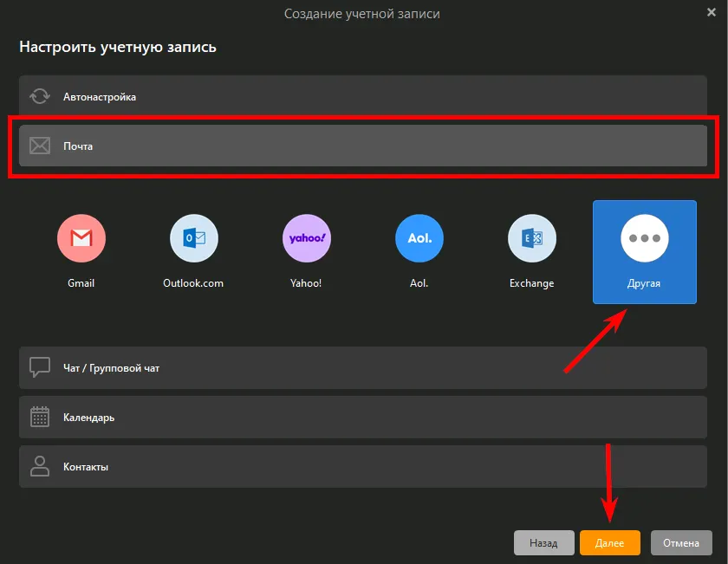The image size is (728, 564).
Task: Expand the Автонастройка section
Action: tap(364, 97)
